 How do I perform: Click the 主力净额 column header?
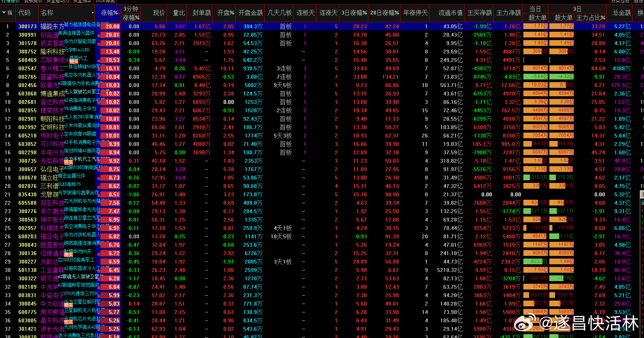(508, 13)
